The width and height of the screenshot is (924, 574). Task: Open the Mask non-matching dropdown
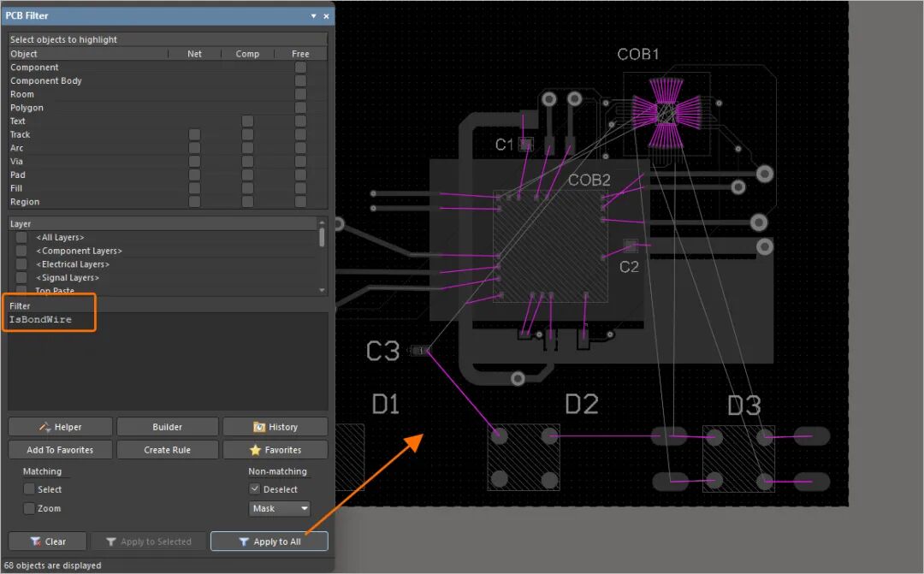click(279, 508)
